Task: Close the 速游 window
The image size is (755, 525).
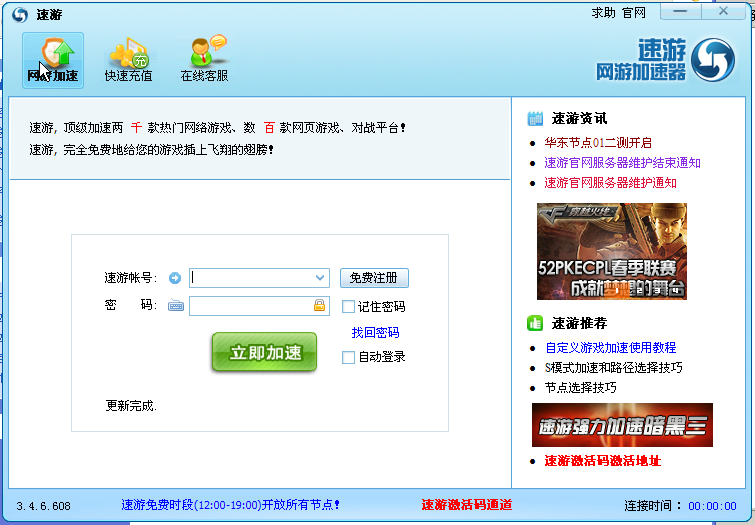Action: point(723,11)
